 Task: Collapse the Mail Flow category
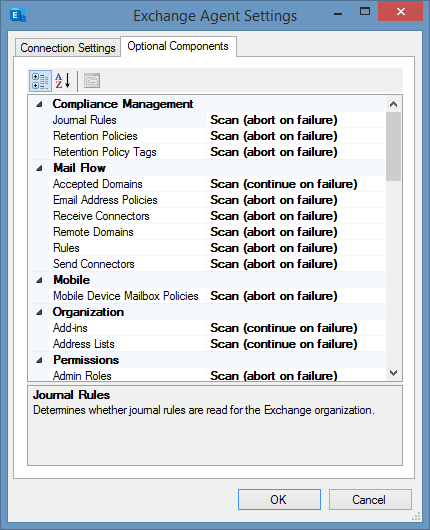click(40, 168)
